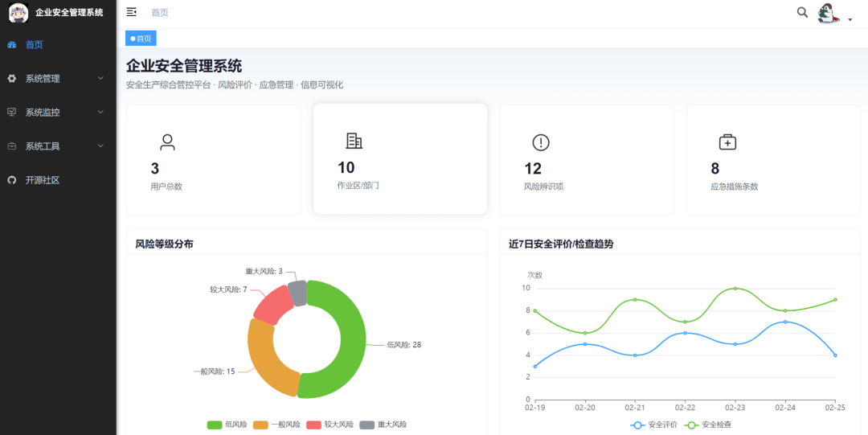Click the GitHub icon for 开源社区
868x435 pixels.
(11, 180)
